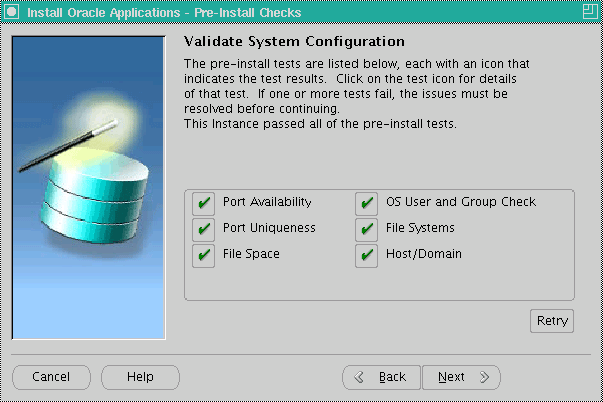
Task: Open the Host/Domain test result icon
Action: [x=366, y=255]
